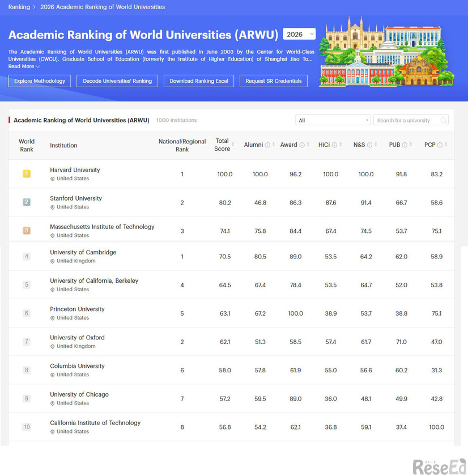Click the campus buildings illustration

386,52
